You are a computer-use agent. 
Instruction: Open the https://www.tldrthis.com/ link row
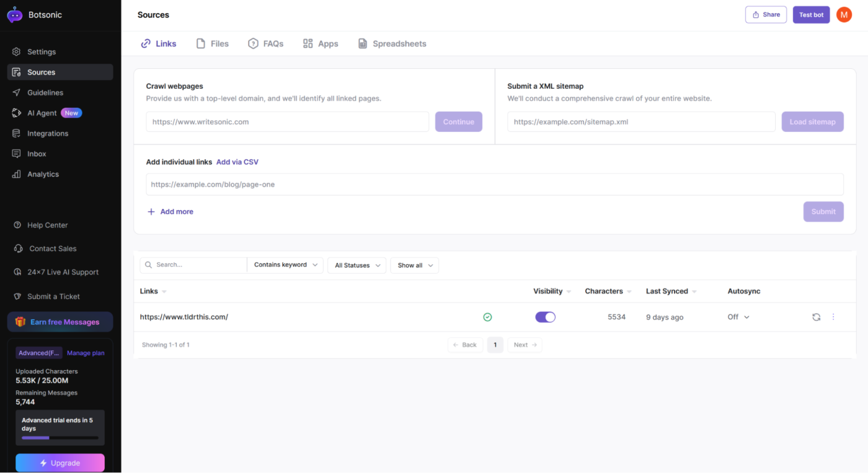pyautogui.click(x=184, y=317)
